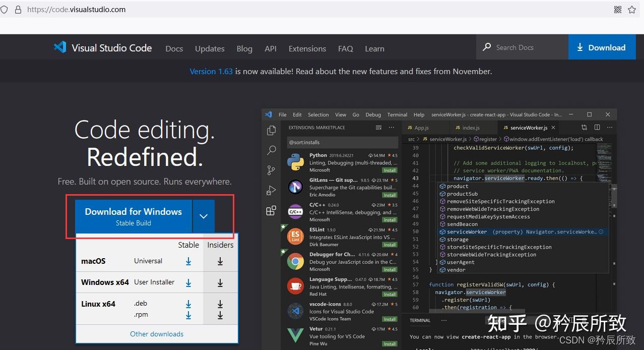Select the Vetur extension logo

295,334
